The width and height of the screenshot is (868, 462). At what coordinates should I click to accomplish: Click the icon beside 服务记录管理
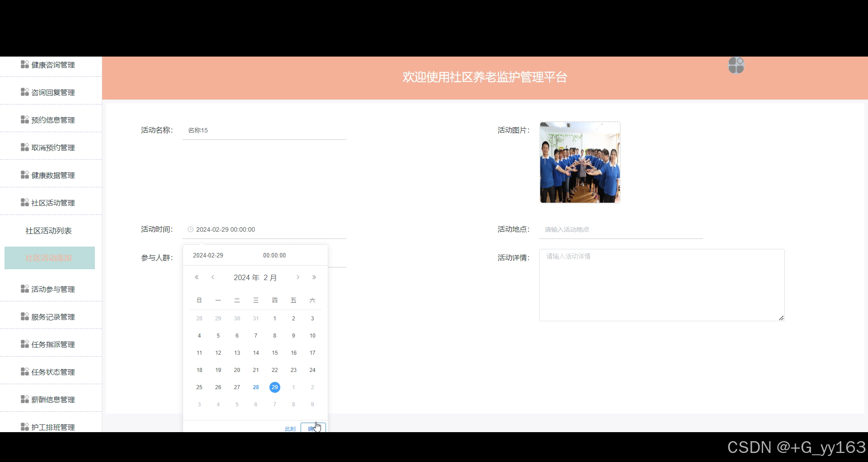tap(25, 316)
